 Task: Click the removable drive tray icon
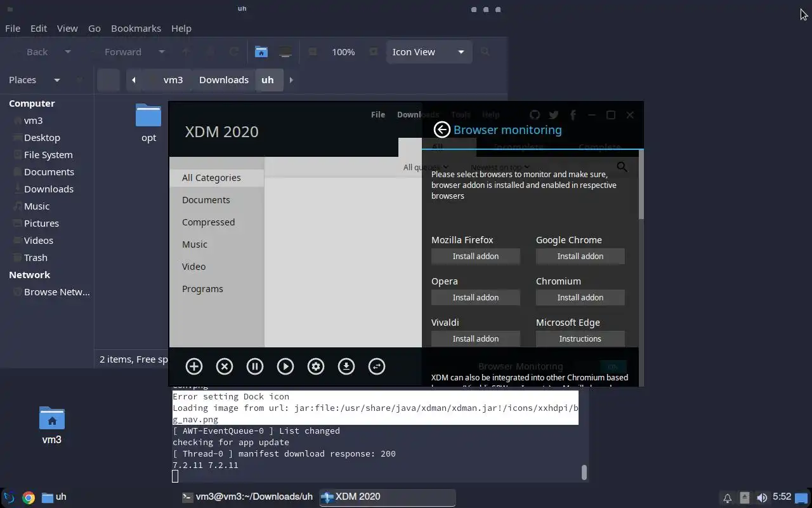pyautogui.click(x=745, y=498)
